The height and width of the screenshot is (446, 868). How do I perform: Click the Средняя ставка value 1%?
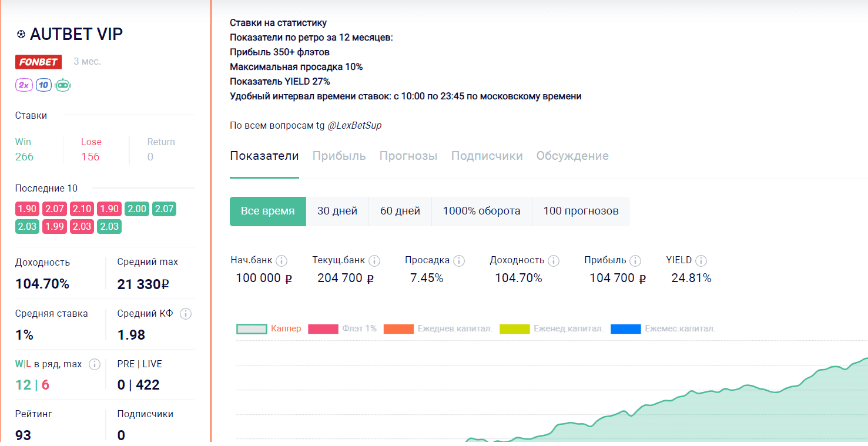tap(25, 335)
